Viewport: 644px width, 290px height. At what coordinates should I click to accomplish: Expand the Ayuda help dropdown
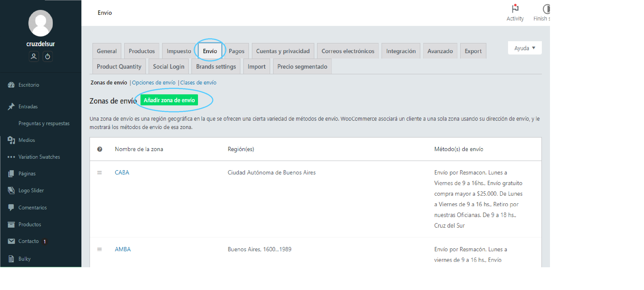click(x=524, y=48)
